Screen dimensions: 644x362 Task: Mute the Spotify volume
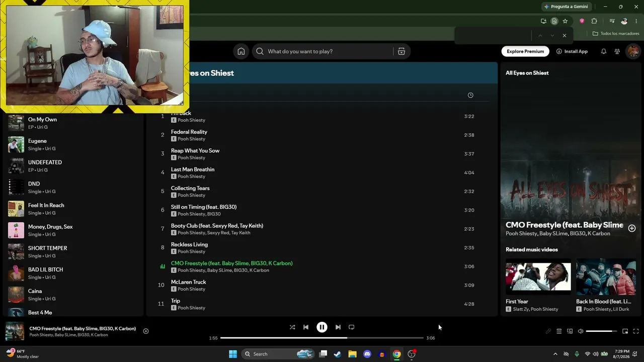click(x=581, y=331)
